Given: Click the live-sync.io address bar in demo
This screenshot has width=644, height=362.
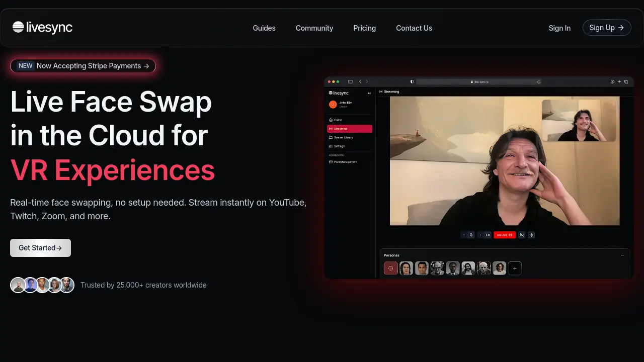Looking at the screenshot, I should (x=479, y=81).
